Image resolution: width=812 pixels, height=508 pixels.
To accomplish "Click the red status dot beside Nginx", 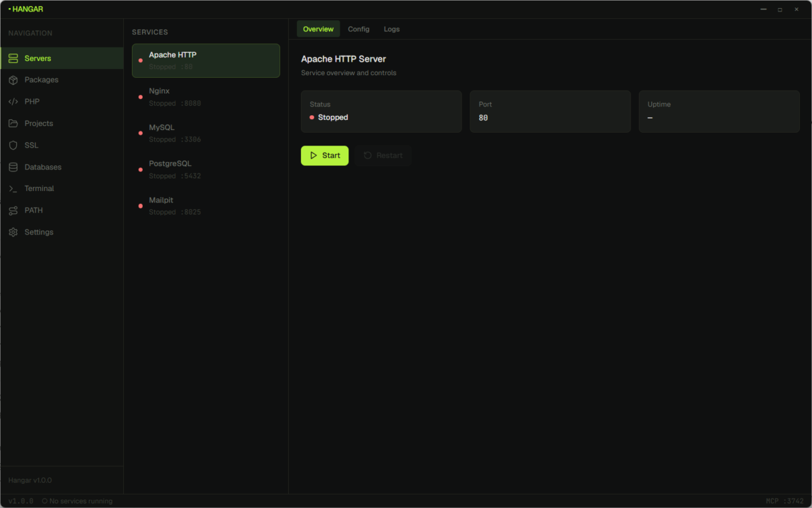I will pyautogui.click(x=141, y=97).
